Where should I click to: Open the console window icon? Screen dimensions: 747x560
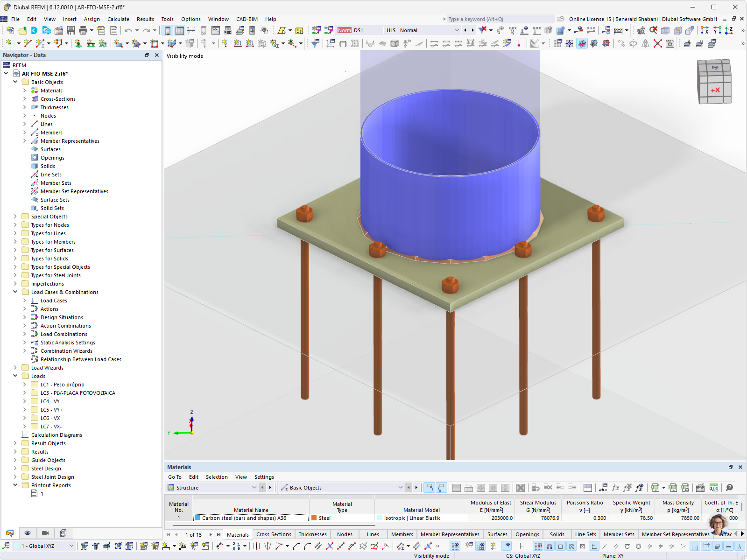pos(215,30)
